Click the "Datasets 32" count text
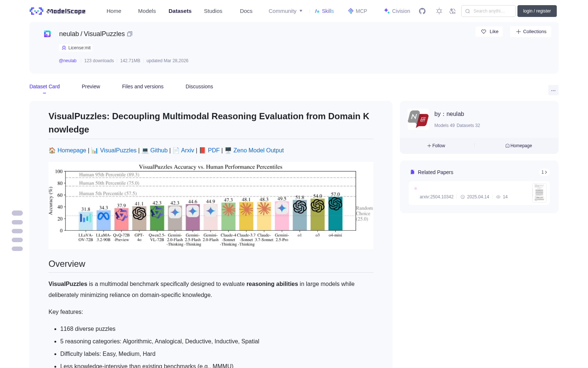The height and width of the screenshot is (368, 588). pos(468,125)
